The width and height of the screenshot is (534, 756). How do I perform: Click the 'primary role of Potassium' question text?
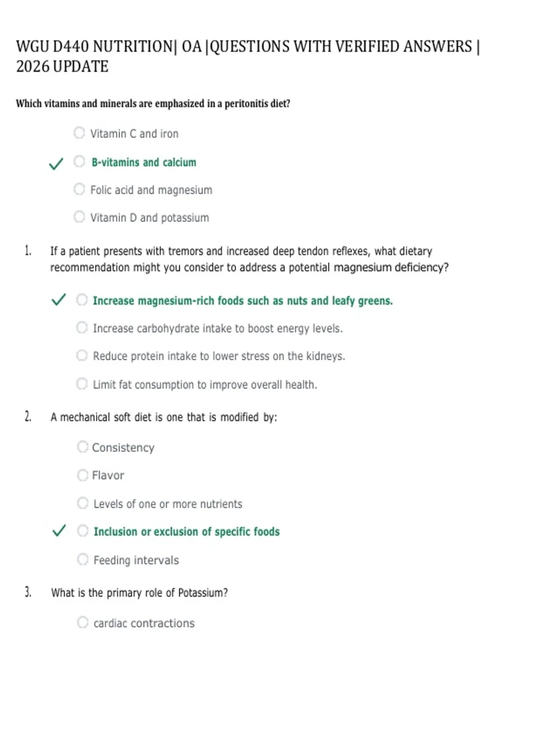pos(140,593)
